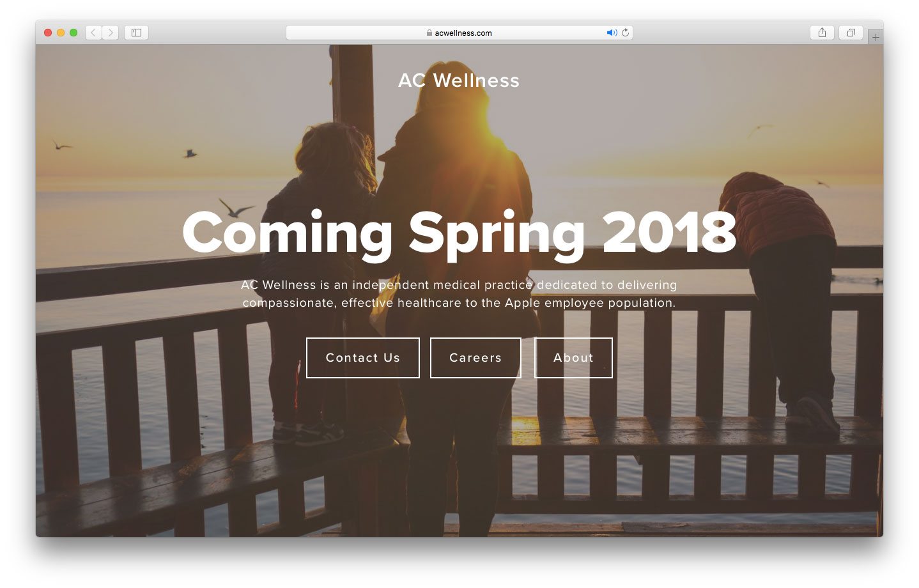Image resolution: width=919 pixels, height=588 pixels.
Task: Reload the acwellness.com page
Action: (626, 33)
